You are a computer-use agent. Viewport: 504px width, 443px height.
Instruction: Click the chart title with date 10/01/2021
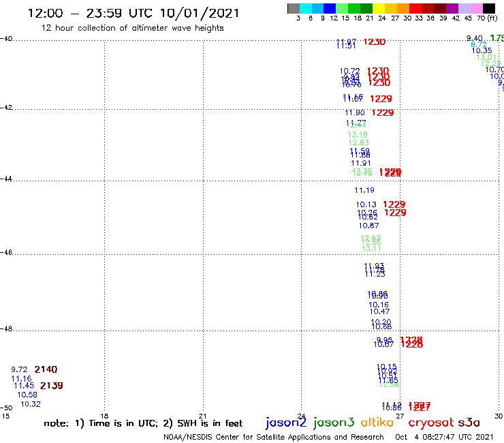133,13
